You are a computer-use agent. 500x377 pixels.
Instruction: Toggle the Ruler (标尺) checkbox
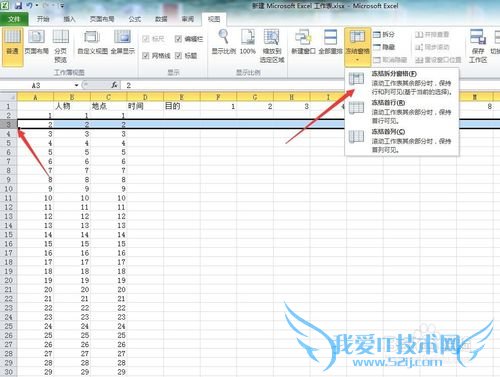tap(146, 39)
